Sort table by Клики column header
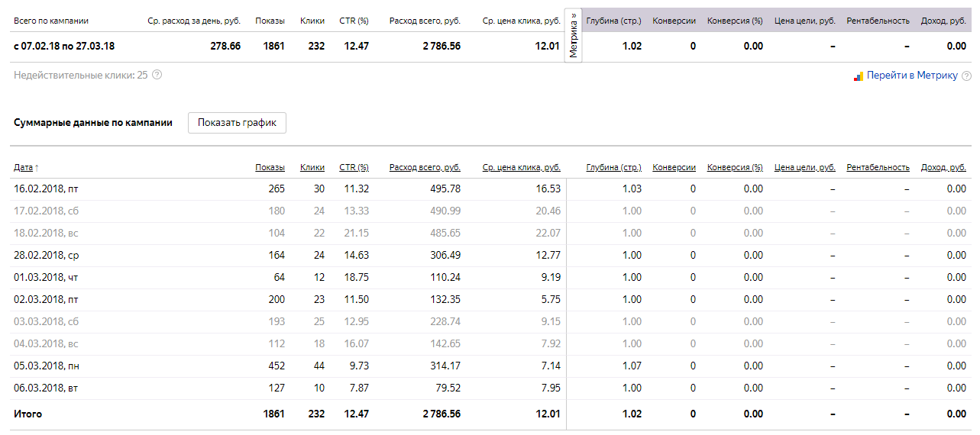The image size is (980, 435). (312, 167)
